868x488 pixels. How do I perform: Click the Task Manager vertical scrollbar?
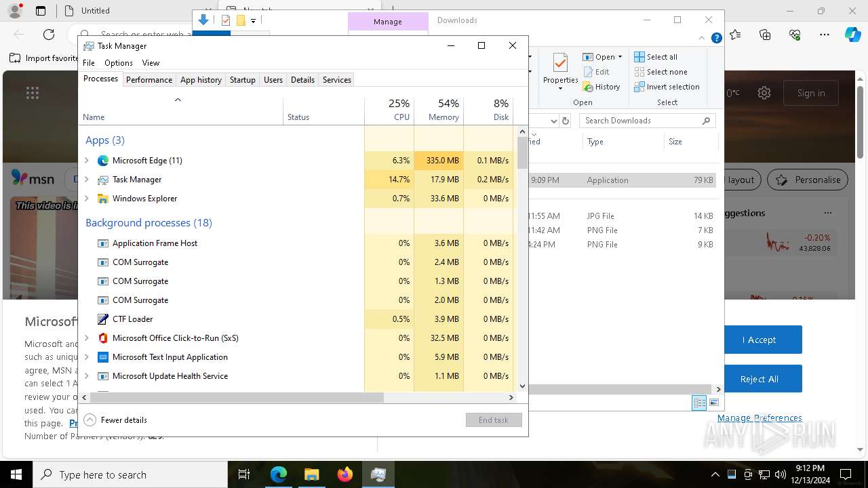522,152
